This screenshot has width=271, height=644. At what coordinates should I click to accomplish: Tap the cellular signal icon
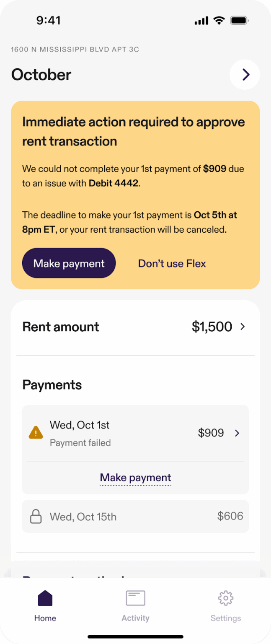pyautogui.click(x=200, y=20)
